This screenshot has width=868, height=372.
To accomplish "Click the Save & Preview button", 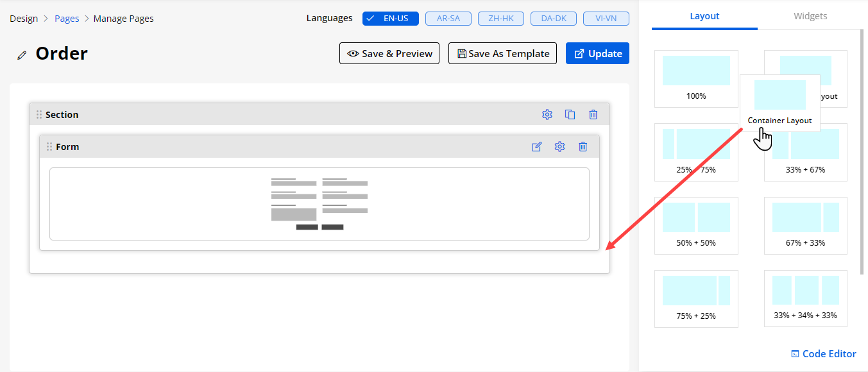I will tap(389, 54).
